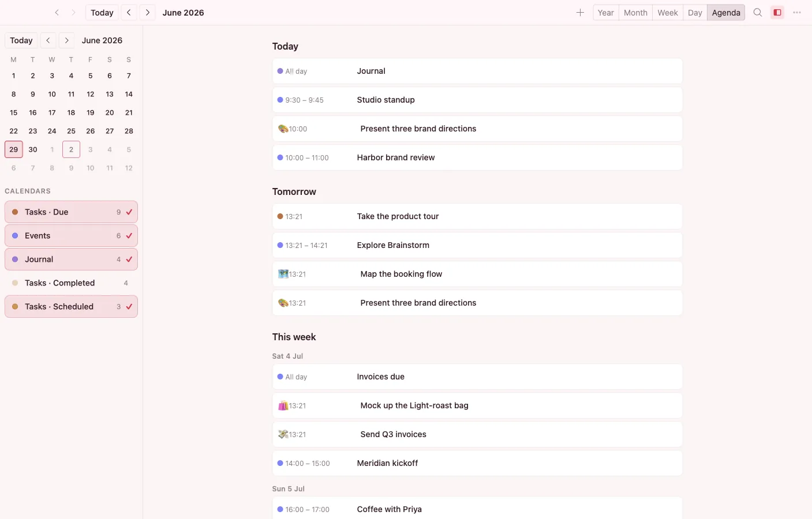
Task: Select June 29 in mini calendar
Action: (x=14, y=149)
